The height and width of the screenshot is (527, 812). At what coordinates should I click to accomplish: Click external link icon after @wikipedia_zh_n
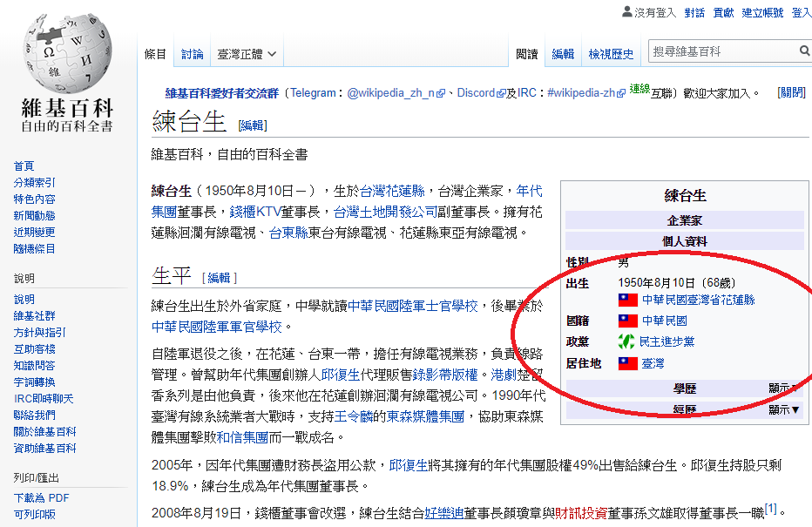pos(441,94)
